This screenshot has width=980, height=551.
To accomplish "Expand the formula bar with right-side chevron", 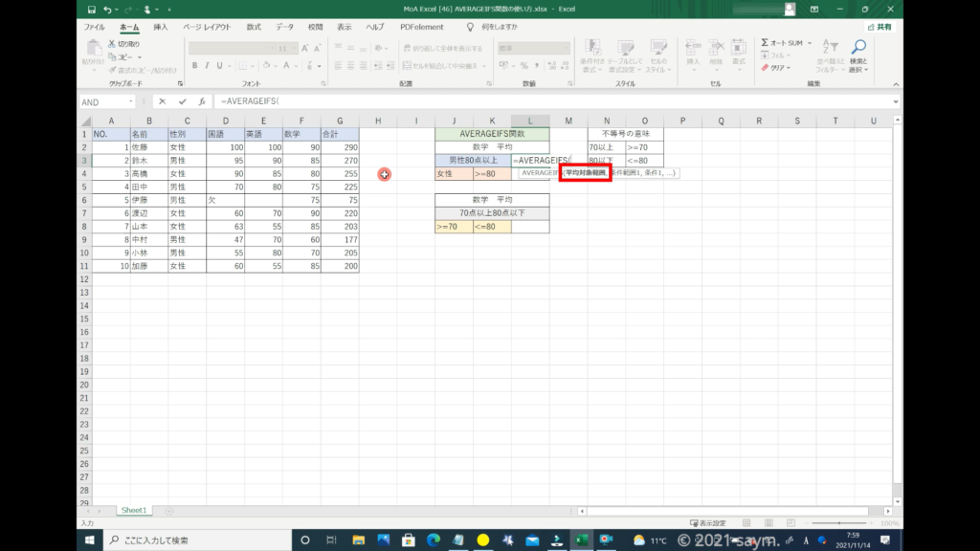I will [x=895, y=101].
